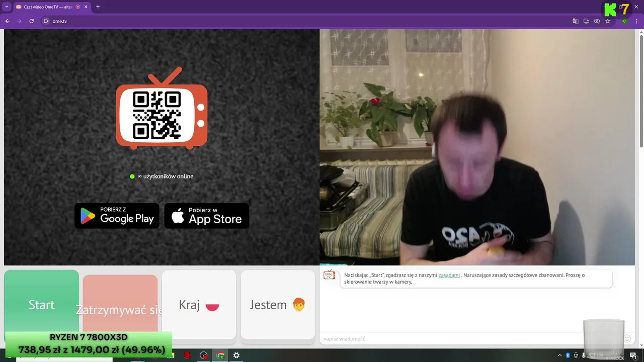Go back in browser history
Viewport: 644px width, 362px height.
click(x=7, y=21)
